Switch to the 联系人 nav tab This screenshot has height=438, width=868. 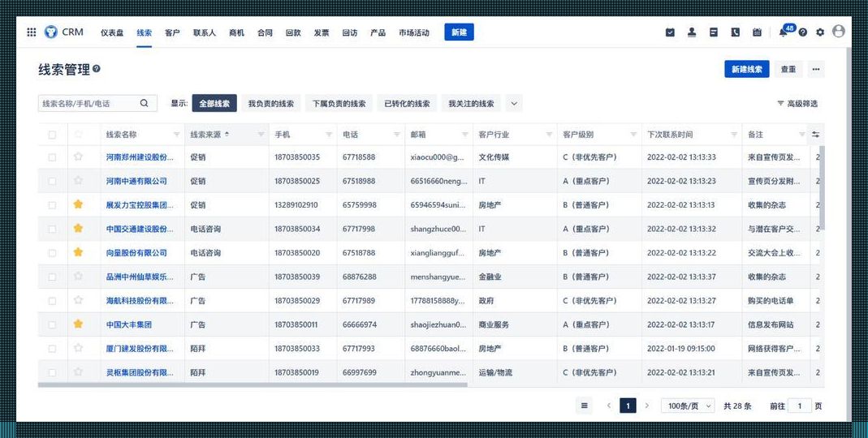pos(205,32)
